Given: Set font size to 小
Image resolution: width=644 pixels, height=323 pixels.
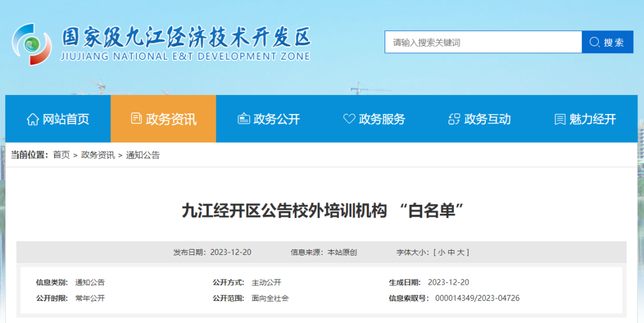Looking at the screenshot, I should pyautogui.click(x=441, y=252).
